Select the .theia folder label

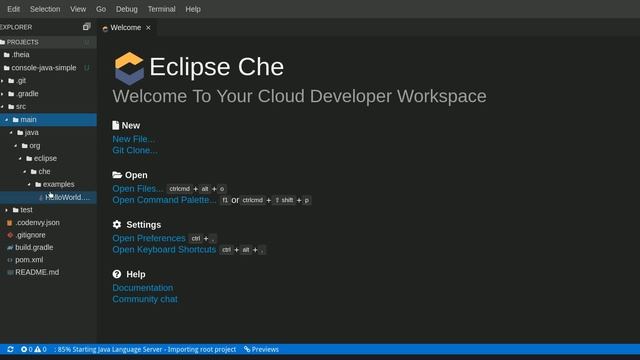(x=20, y=55)
